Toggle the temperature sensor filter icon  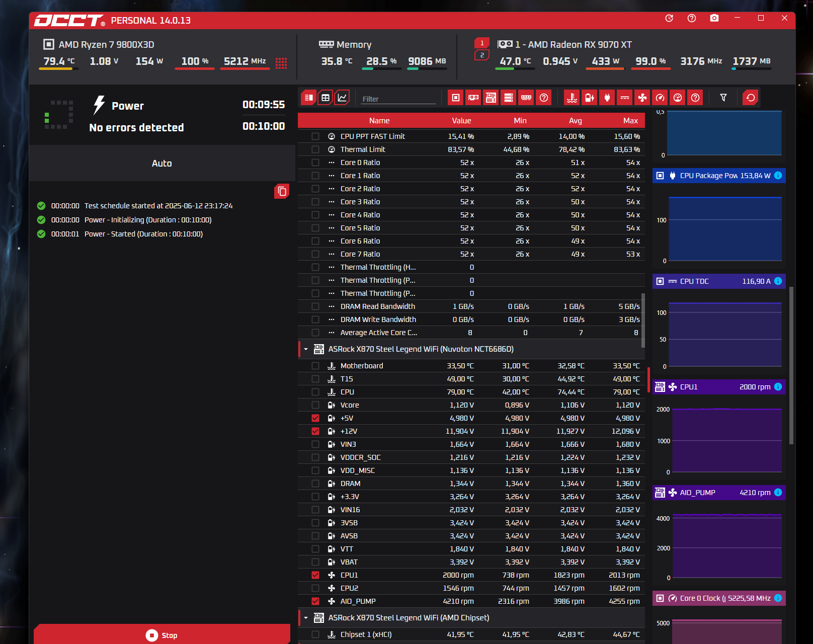tap(572, 98)
